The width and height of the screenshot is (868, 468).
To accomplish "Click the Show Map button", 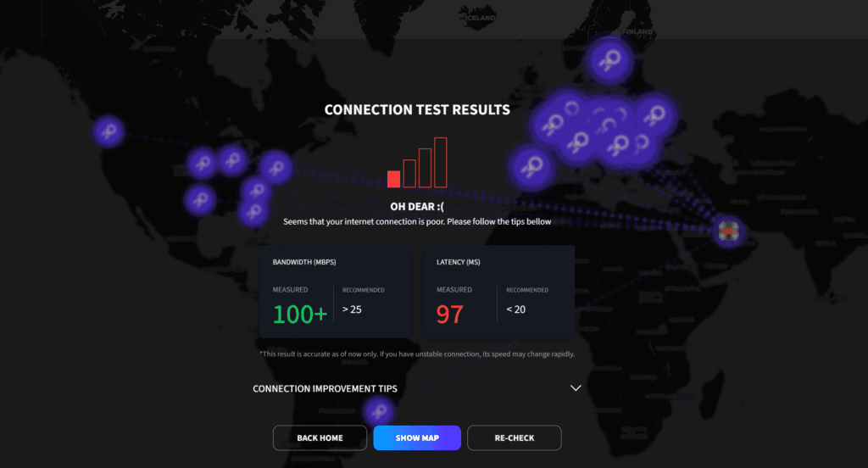I will (x=417, y=437).
